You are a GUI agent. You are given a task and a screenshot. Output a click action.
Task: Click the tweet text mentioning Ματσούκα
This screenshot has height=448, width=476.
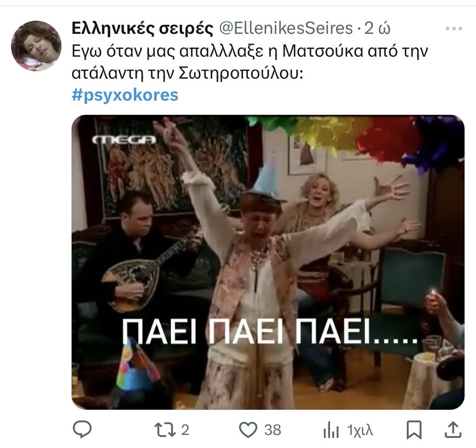pyautogui.click(x=250, y=62)
